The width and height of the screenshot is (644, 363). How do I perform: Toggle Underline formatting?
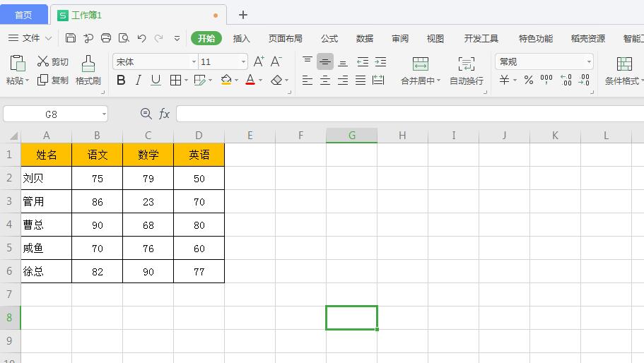pyautogui.click(x=156, y=80)
